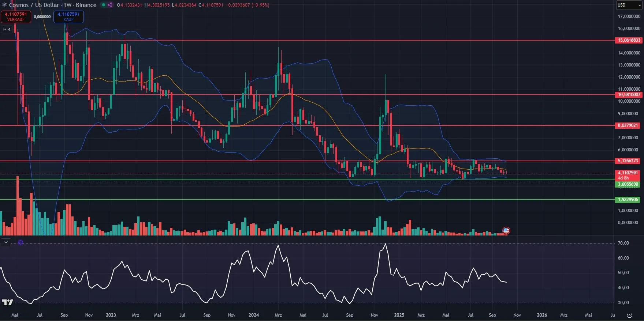Click the current price label 4,1107591
Screen dimensions: 644x321
628,173
